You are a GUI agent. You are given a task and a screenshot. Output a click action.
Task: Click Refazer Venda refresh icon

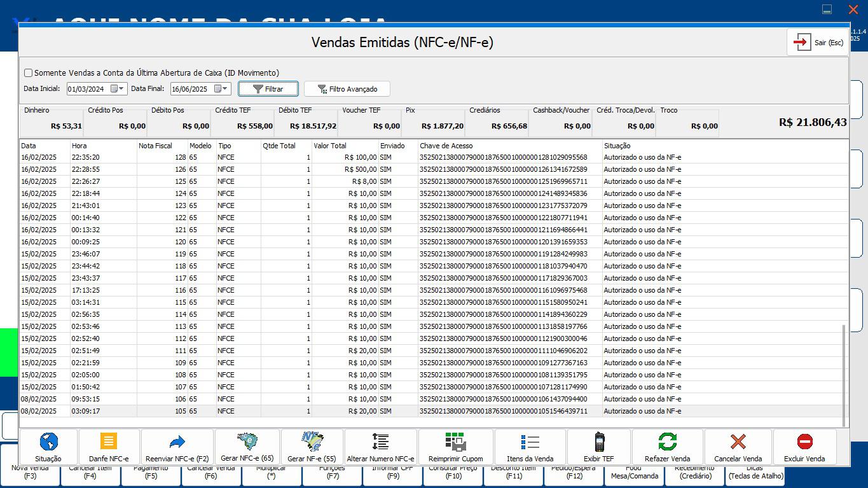667,442
